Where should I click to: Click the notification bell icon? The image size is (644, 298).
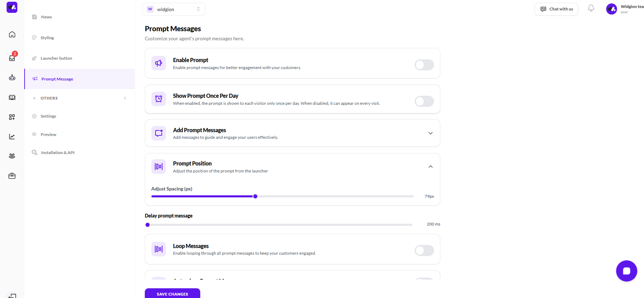click(x=591, y=8)
